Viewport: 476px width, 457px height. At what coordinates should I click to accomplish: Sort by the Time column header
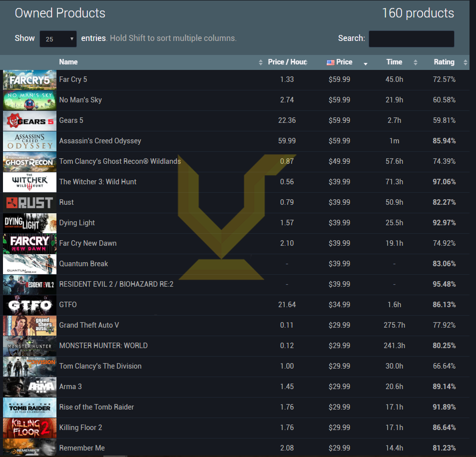coord(394,62)
